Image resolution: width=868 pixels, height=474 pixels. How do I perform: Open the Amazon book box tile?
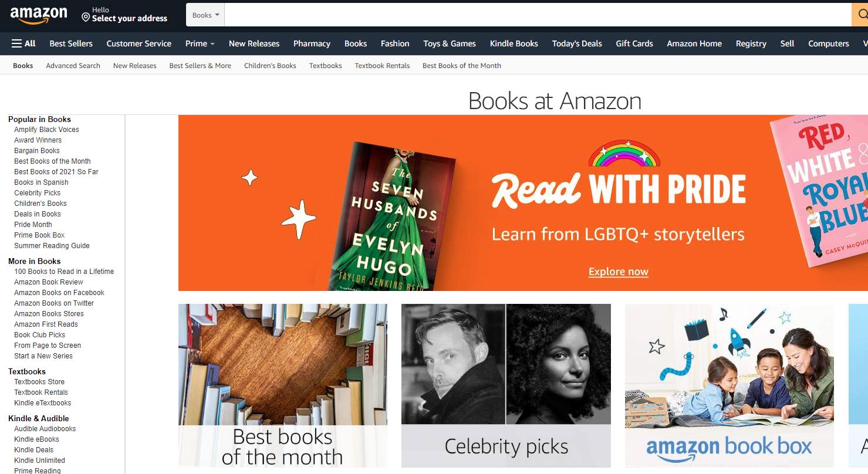729,385
